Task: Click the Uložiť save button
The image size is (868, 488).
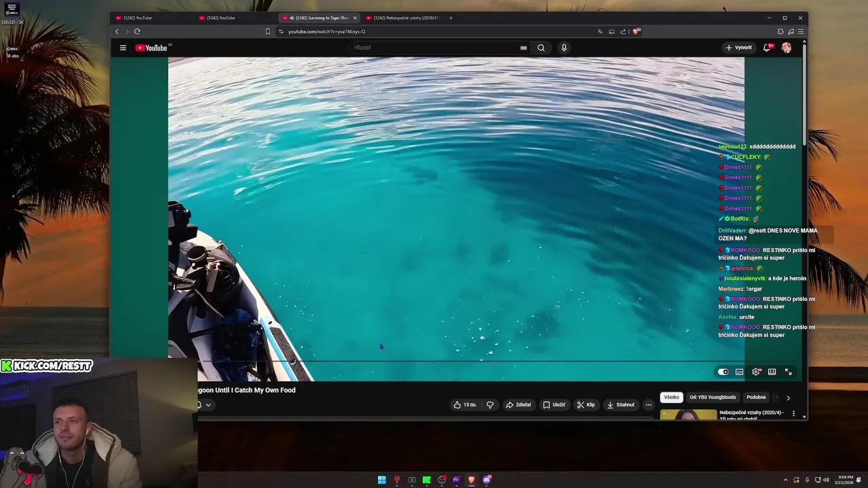Action: [x=554, y=405]
